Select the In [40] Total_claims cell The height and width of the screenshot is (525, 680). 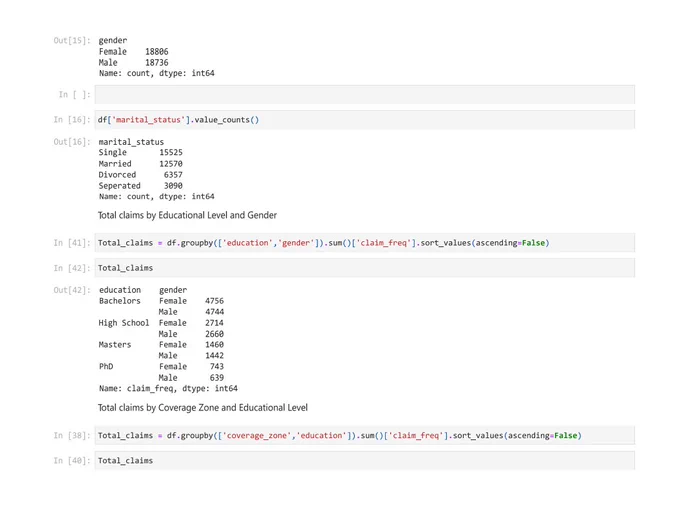click(x=365, y=460)
